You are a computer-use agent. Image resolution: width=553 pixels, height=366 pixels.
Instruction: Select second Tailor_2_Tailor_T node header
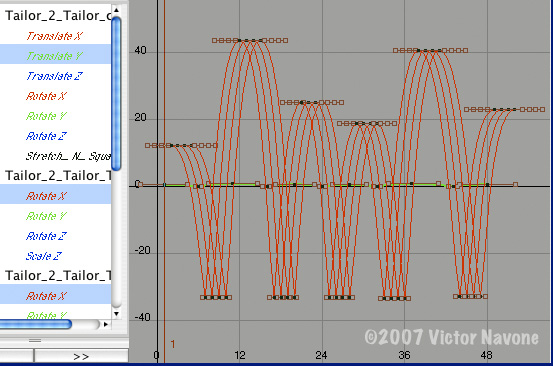(x=58, y=176)
